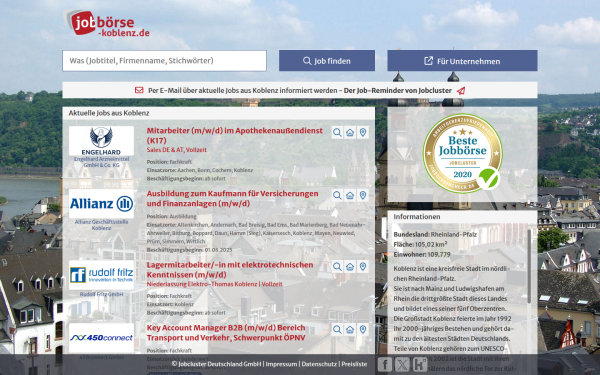
Task: Open the X (Twitter) icon in footer
Action: pyautogui.click(x=402, y=364)
